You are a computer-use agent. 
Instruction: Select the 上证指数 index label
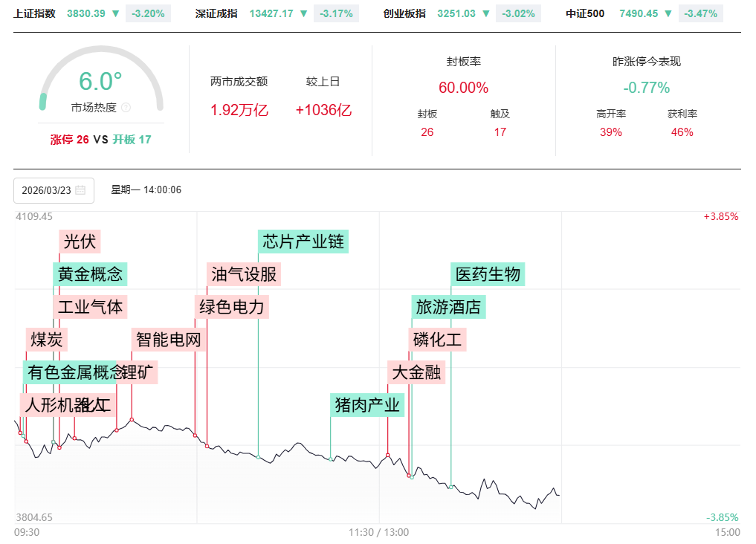click(x=34, y=13)
